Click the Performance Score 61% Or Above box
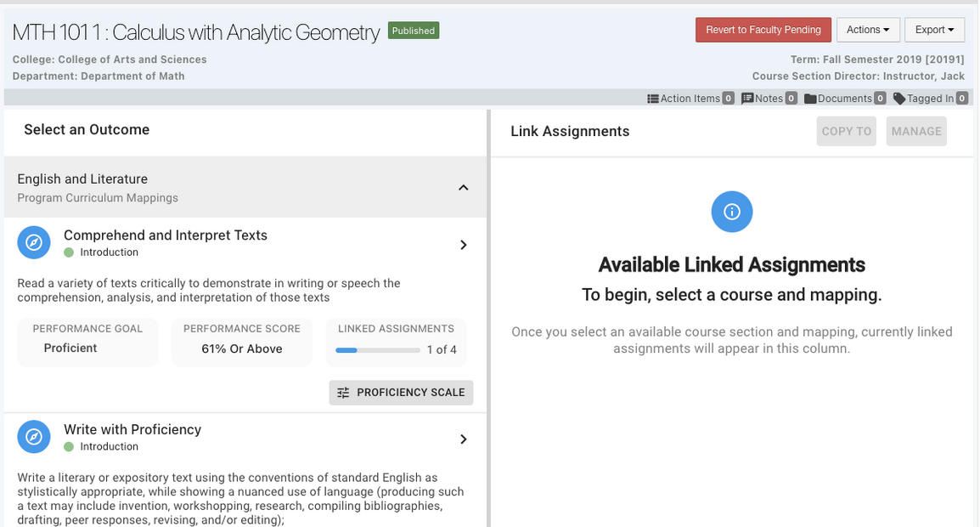Image resolution: width=980 pixels, height=527 pixels. [x=242, y=340]
